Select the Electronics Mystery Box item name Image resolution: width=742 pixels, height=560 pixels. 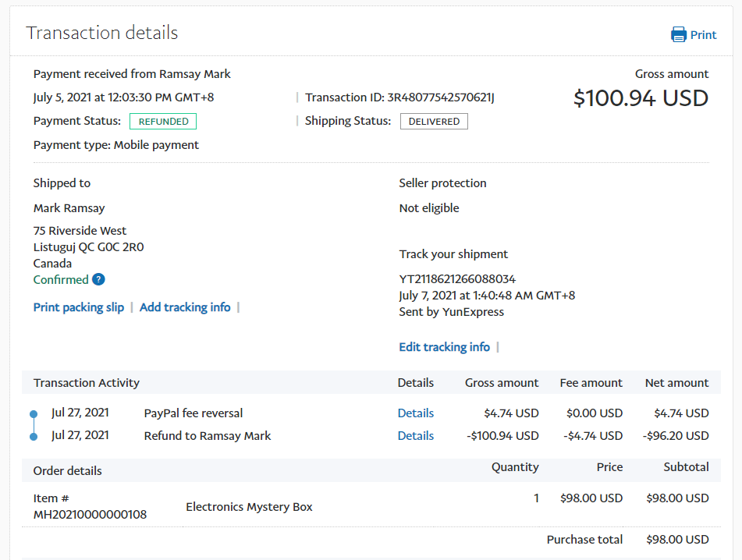tap(249, 507)
